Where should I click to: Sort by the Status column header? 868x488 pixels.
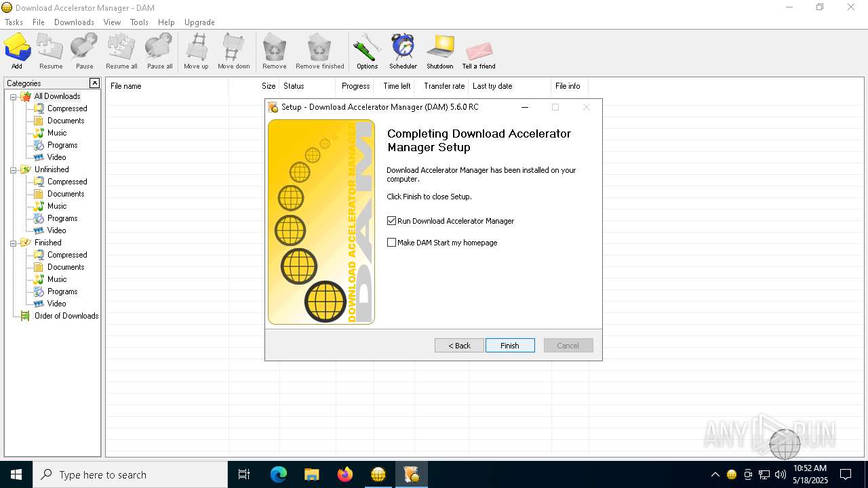(x=308, y=86)
